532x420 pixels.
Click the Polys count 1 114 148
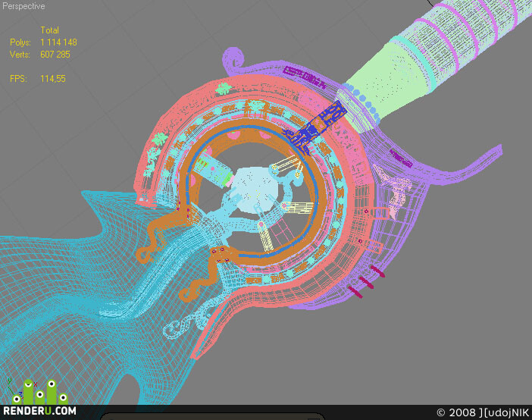pyautogui.click(x=58, y=42)
